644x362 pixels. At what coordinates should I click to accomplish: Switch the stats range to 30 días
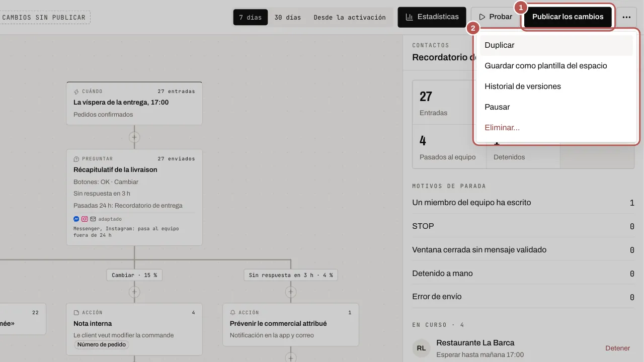click(x=287, y=17)
